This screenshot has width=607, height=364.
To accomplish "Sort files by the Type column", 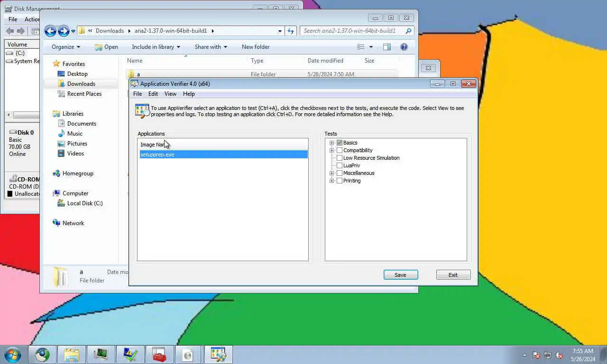I will 276,61.
